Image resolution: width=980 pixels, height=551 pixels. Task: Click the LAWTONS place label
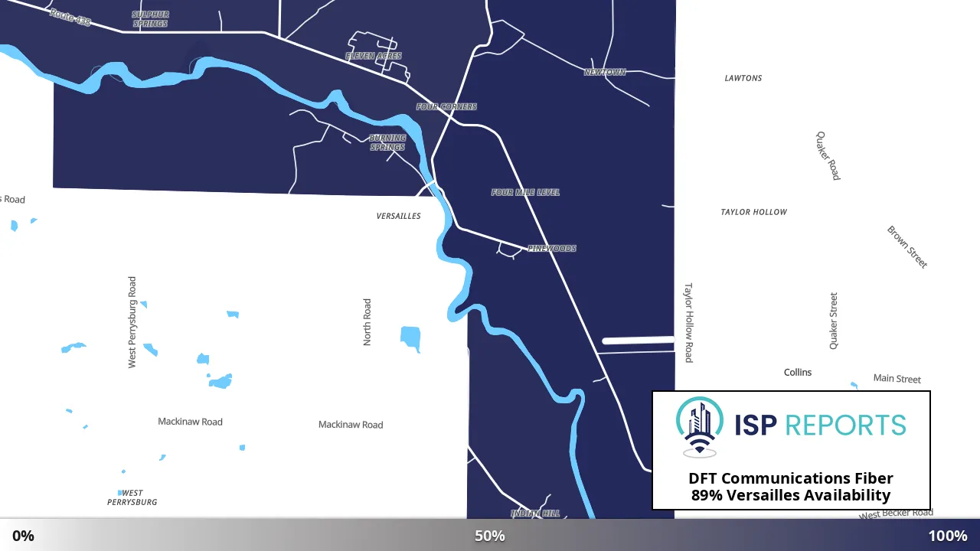(x=743, y=78)
